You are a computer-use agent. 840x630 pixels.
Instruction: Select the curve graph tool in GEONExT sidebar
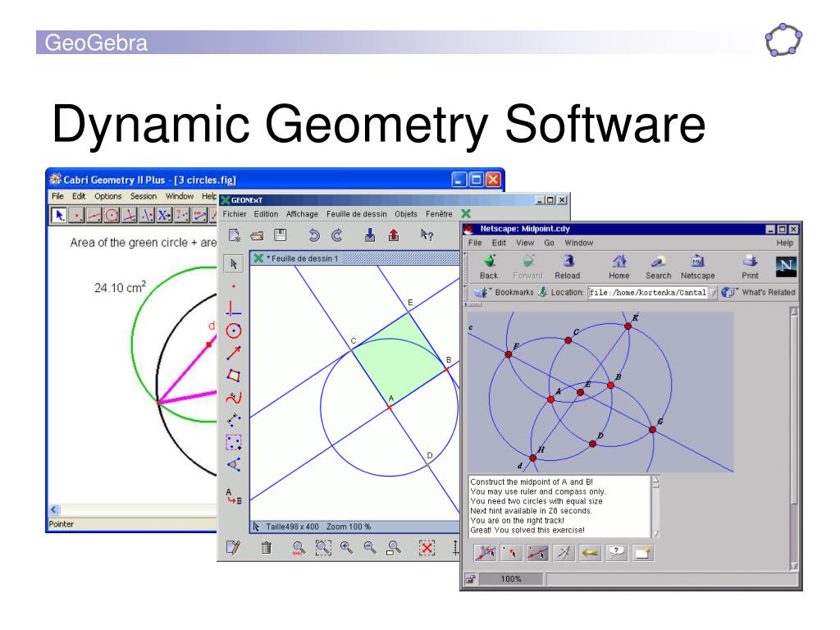point(234,398)
